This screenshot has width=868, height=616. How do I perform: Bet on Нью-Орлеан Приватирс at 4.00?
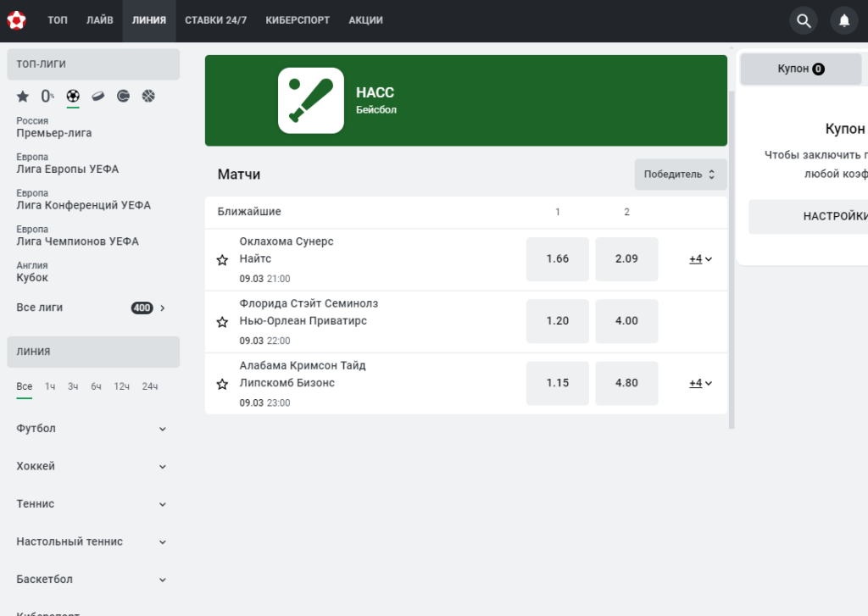(626, 321)
